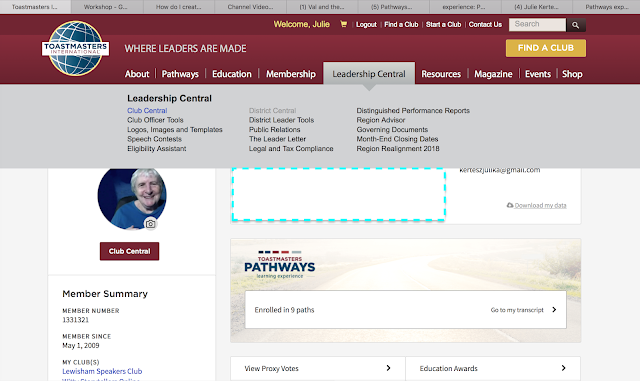Open Region Advisor link

(x=381, y=120)
